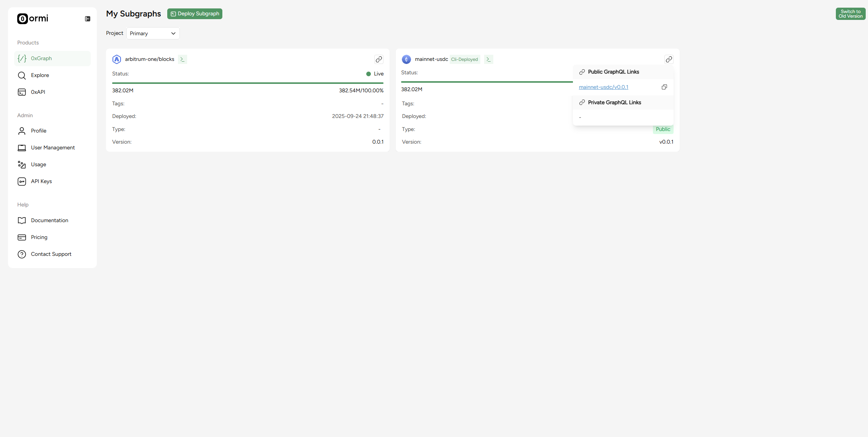Click the Arbitrum network logo icon
868x437 pixels.
[117, 59]
